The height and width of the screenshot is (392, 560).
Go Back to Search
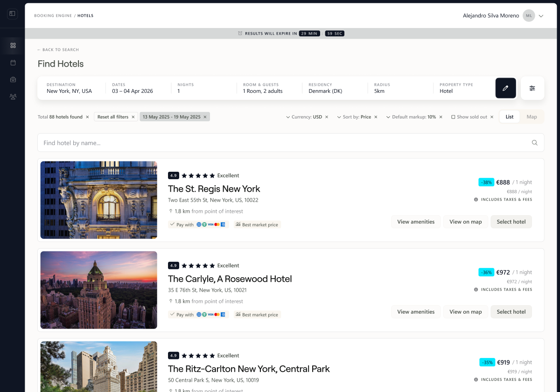click(x=58, y=49)
